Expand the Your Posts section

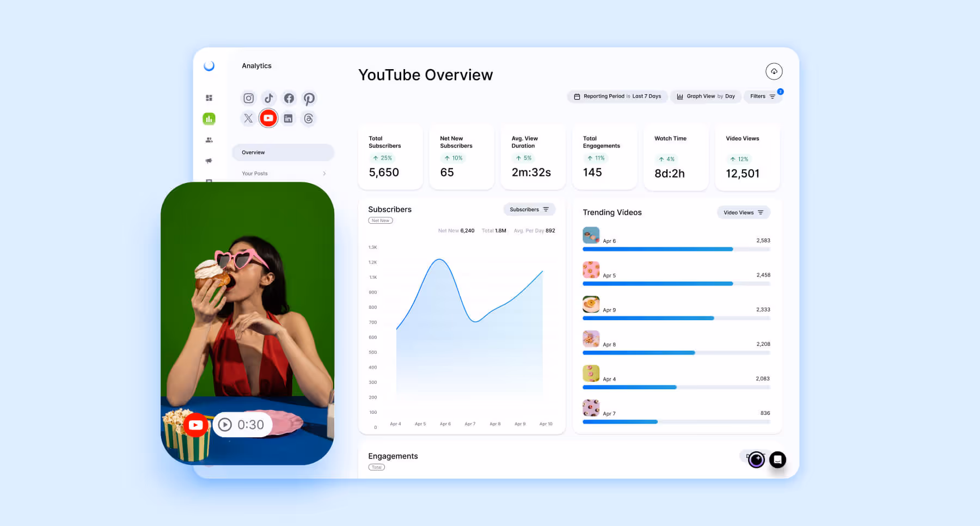(x=283, y=173)
